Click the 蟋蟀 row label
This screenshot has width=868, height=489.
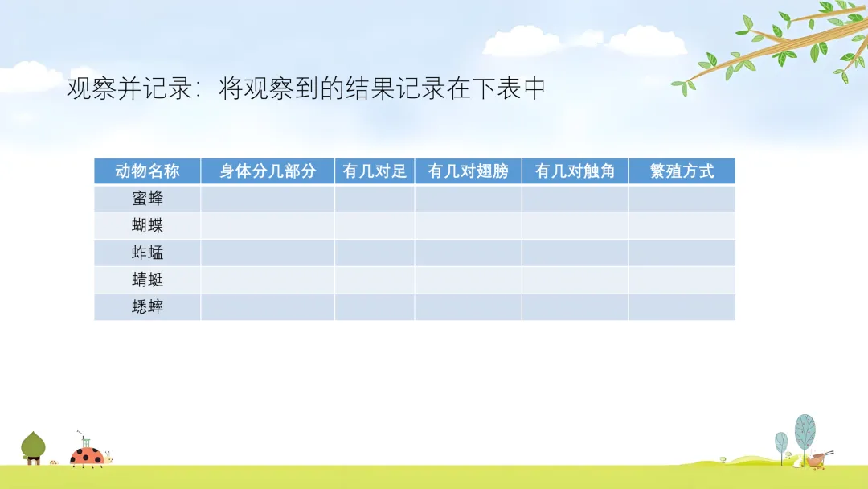[x=147, y=306]
